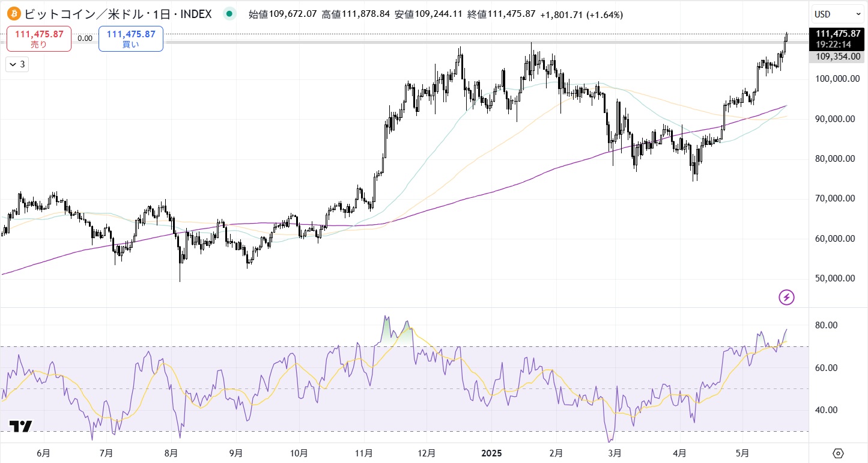
Task: Click the 2025 label on time axis
Action: tap(490, 453)
